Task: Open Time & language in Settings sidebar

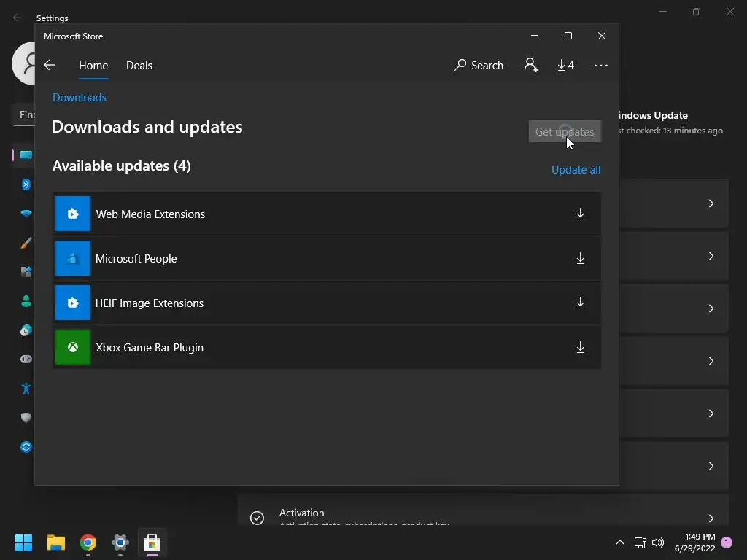Action: point(26,330)
